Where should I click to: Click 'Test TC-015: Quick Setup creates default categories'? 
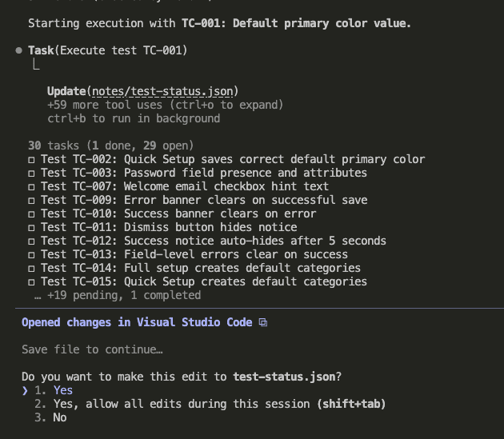[x=204, y=281]
